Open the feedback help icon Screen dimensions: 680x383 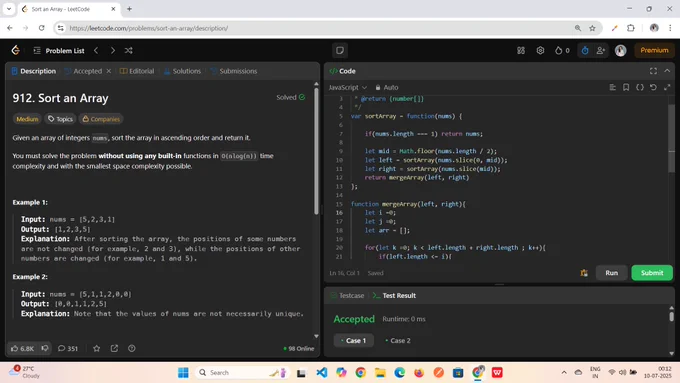click(132, 348)
